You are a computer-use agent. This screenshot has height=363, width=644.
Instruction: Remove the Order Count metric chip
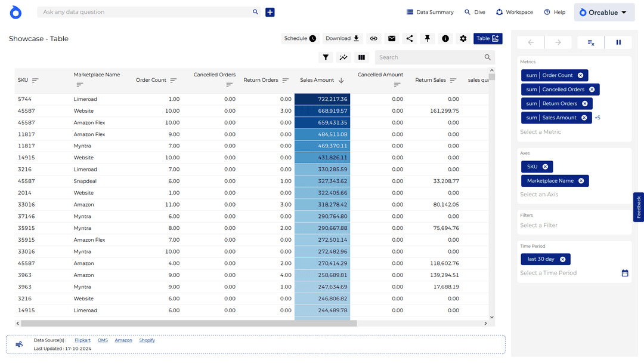(581, 75)
